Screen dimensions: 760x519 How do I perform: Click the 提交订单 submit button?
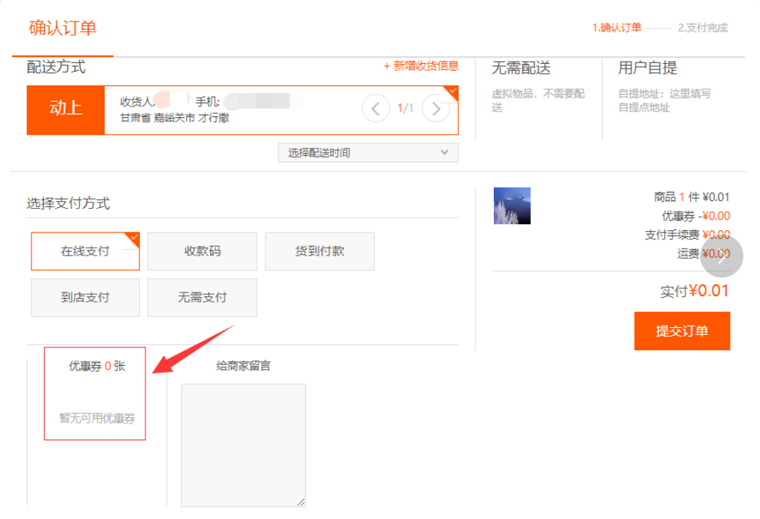tap(681, 331)
